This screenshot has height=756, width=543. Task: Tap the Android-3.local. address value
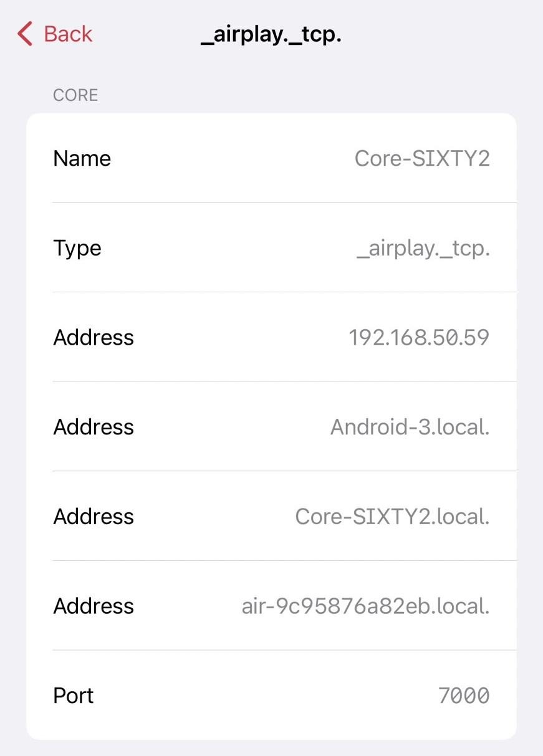(410, 427)
